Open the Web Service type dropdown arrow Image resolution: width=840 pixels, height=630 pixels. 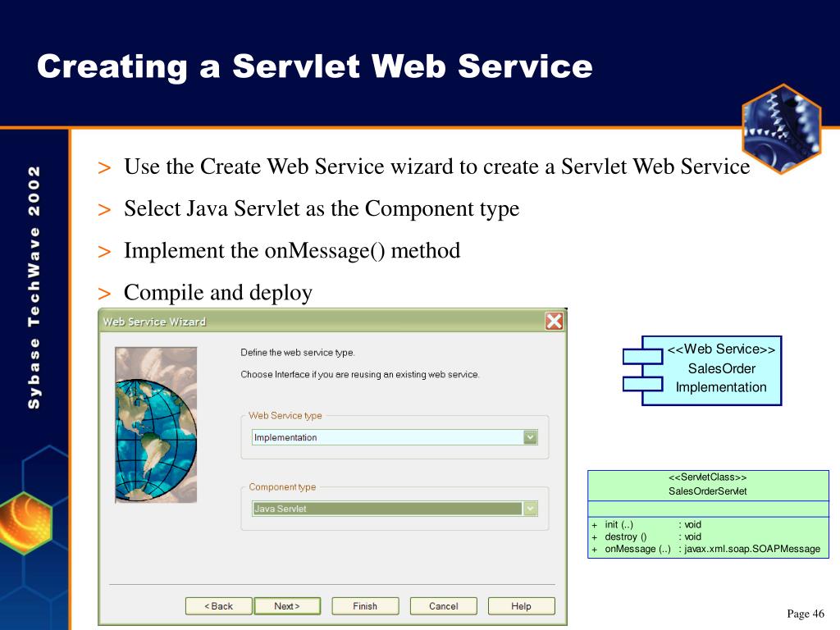530,437
